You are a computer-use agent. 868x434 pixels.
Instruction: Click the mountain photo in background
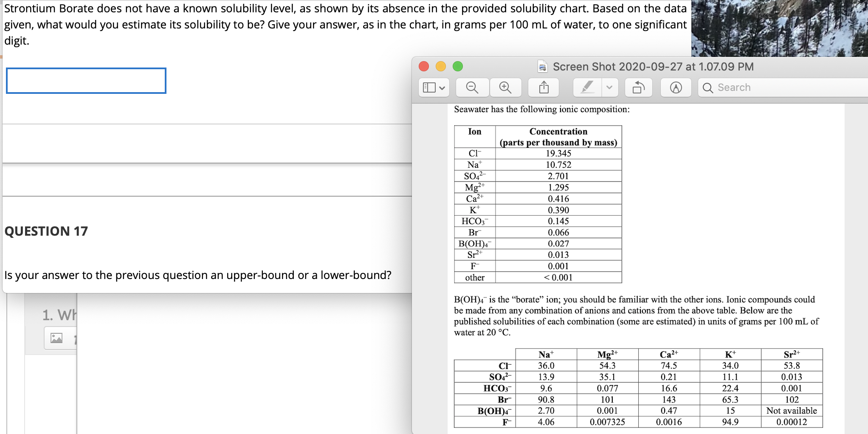click(x=779, y=28)
